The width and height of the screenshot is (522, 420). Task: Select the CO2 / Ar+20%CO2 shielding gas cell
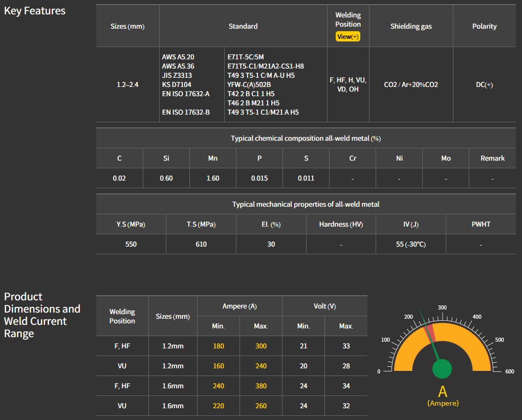411,85
